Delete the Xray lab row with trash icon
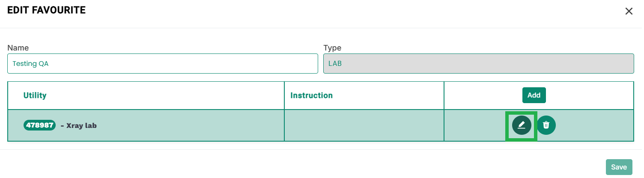Image resolution: width=644 pixels, height=178 pixels. [x=546, y=125]
